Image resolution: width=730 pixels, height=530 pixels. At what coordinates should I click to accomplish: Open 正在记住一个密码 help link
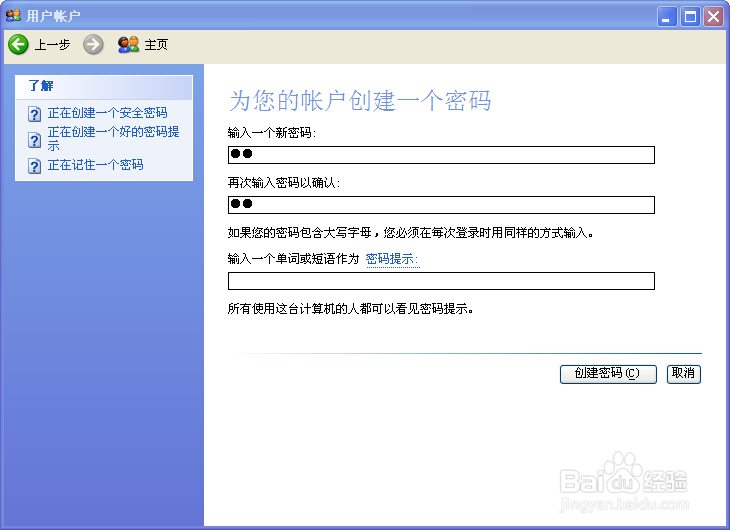(x=95, y=165)
